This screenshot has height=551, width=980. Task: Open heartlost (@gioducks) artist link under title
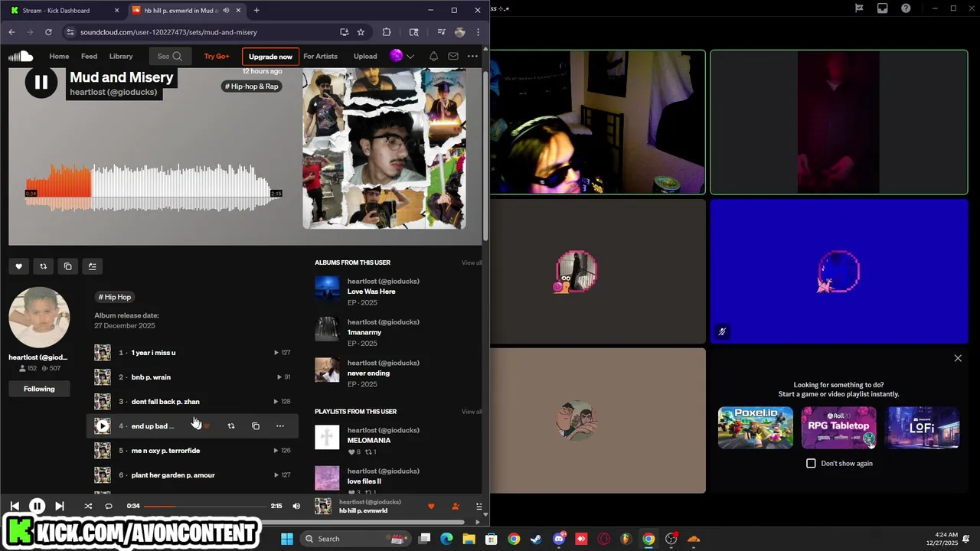113,92
